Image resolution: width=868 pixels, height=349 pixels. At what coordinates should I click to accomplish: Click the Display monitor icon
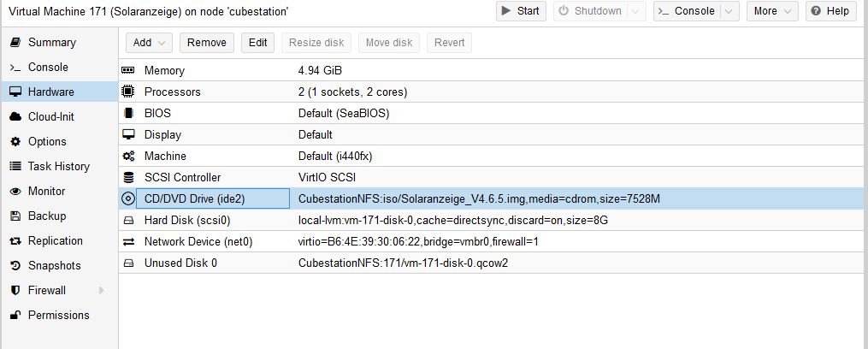click(x=128, y=134)
